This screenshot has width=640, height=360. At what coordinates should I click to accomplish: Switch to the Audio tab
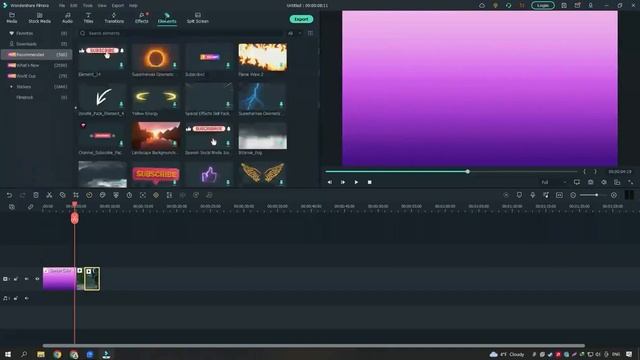click(67, 18)
